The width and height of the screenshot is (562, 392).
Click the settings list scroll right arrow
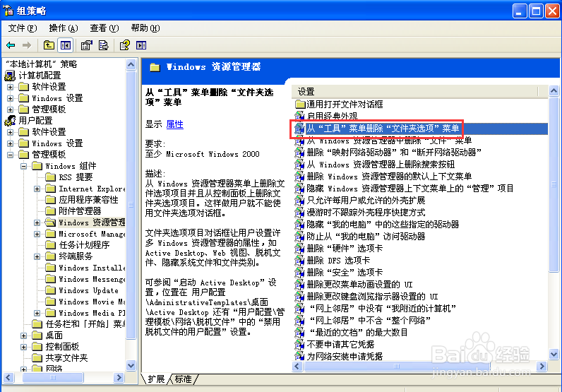point(542,366)
